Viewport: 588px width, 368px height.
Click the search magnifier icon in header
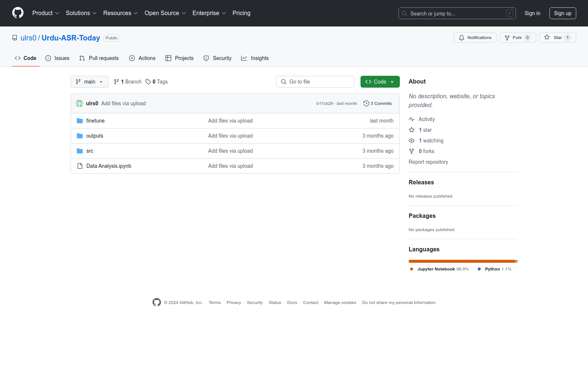click(x=405, y=13)
